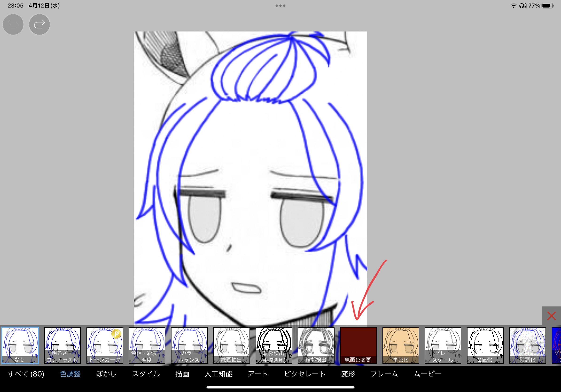Switch to the すべて (80) tab

click(26, 374)
